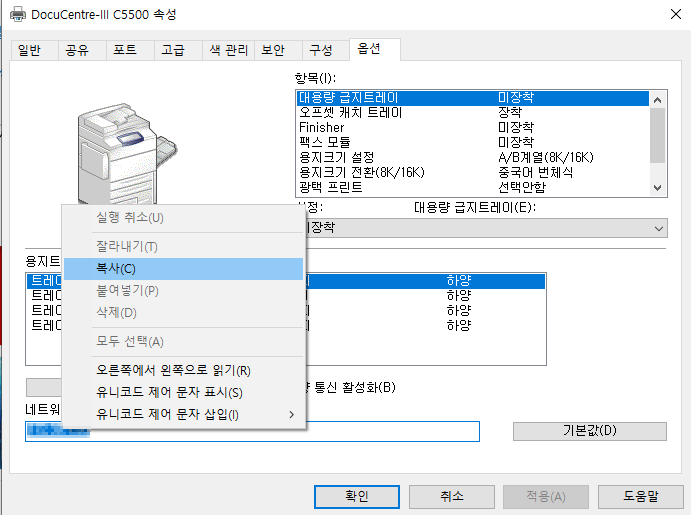The height and width of the screenshot is (515, 691).
Task: Select the 옵션 tab
Action: [375, 49]
